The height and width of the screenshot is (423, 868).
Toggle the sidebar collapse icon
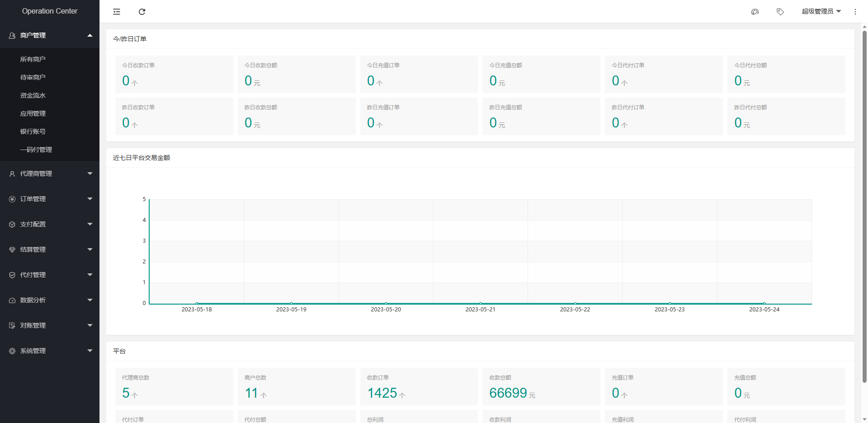[117, 12]
